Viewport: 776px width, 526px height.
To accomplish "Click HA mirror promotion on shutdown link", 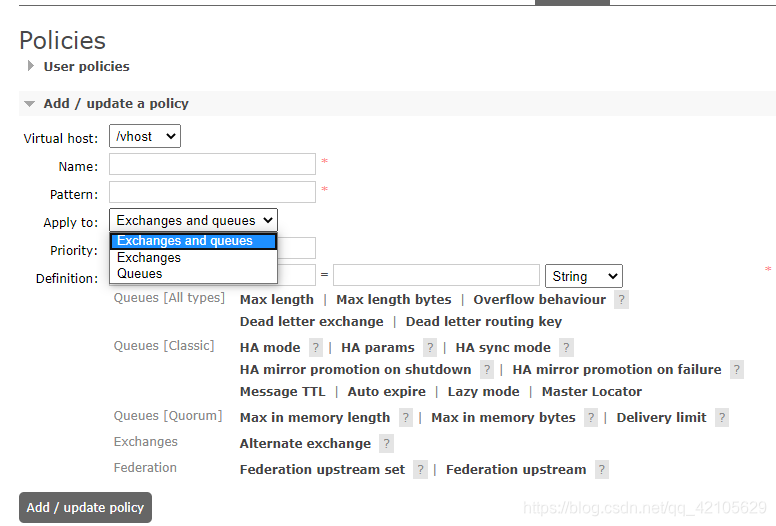I will [x=355, y=370].
